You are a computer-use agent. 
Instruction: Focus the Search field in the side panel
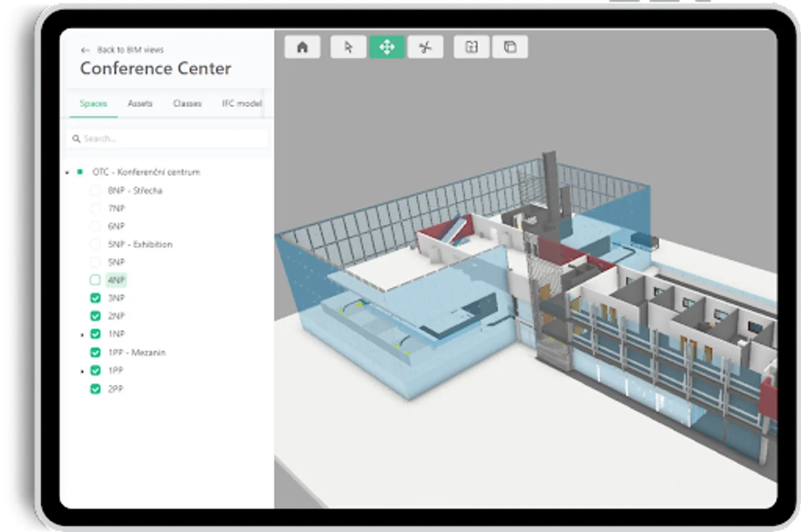click(167, 138)
